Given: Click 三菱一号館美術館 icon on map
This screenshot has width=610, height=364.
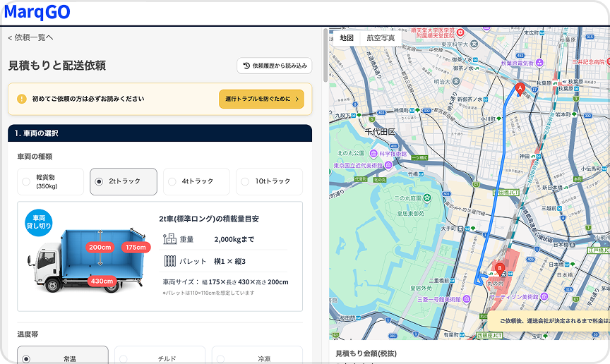Looking at the screenshot, I should pyautogui.click(x=467, y=299).
